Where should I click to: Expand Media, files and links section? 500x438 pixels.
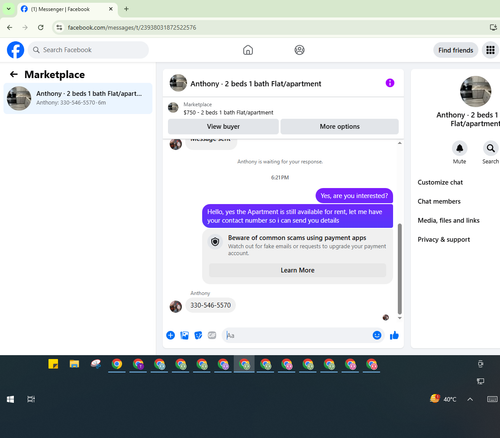tap(448, 220)
